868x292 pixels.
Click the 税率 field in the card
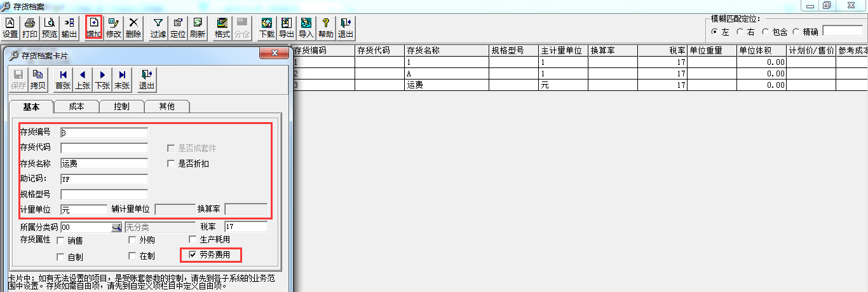coord(246,226)
